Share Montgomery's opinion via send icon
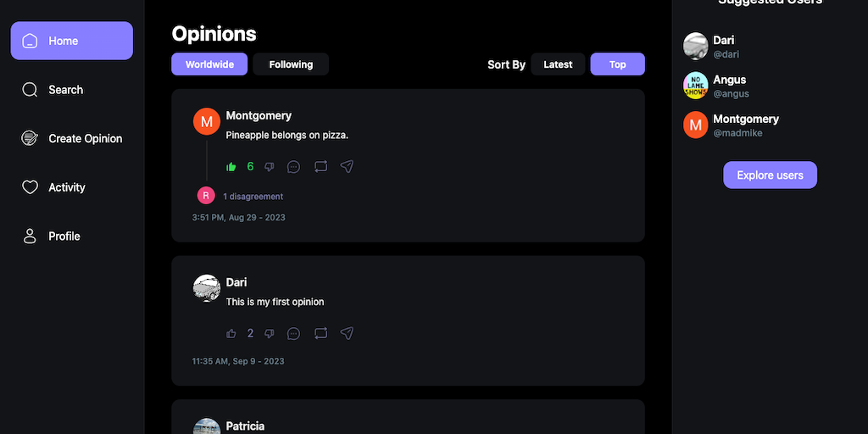Image resolution: width=868 pixels, height=434 pixels. coord(347,167)
